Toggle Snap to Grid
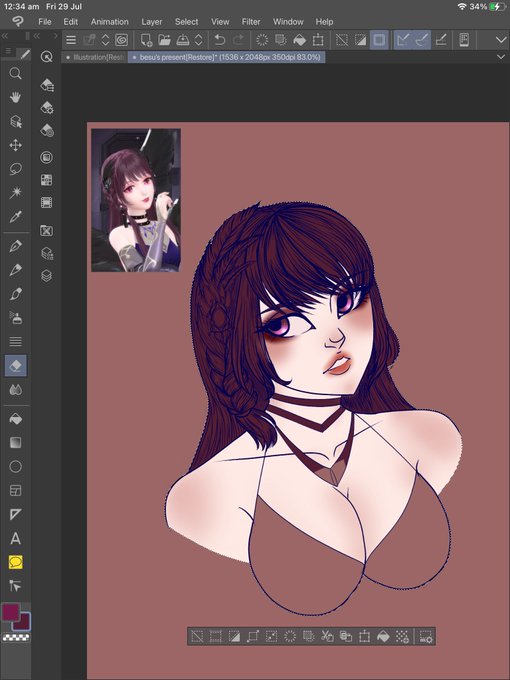Viewport: 510px width, 680px height. click(x=441, y=40)
